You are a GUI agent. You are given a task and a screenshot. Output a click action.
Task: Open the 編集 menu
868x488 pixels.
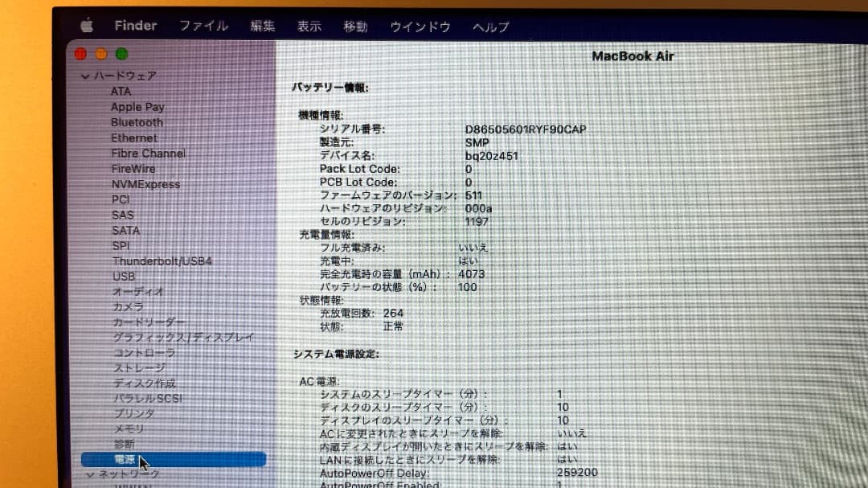(x=262, y=26)
